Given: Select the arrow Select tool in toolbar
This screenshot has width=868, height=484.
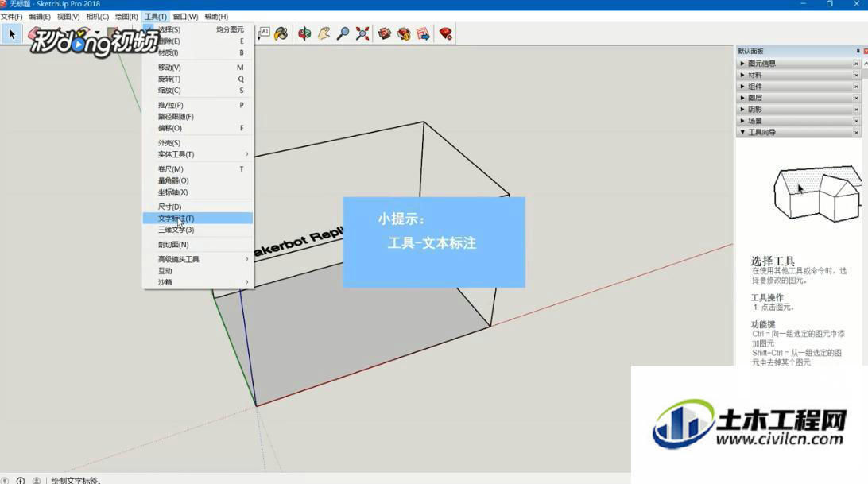Looking at the screenshot, I should [11, 34].
